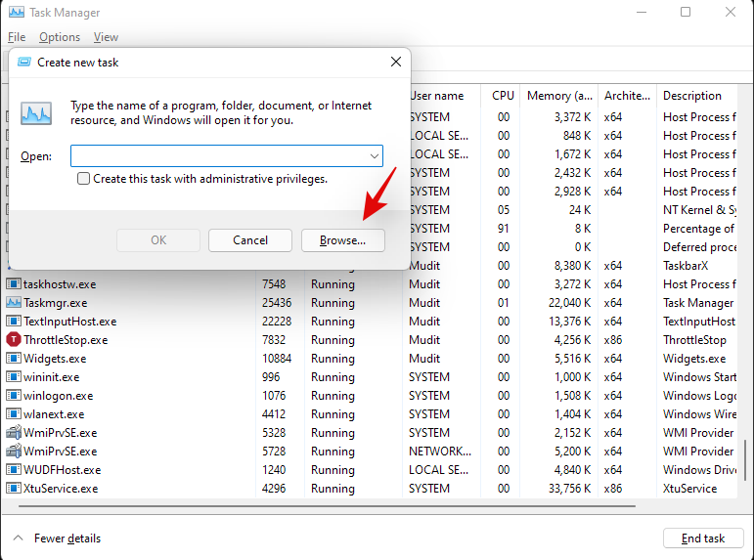
Task: Click the CPU value 91 cell
Action: 504,229
